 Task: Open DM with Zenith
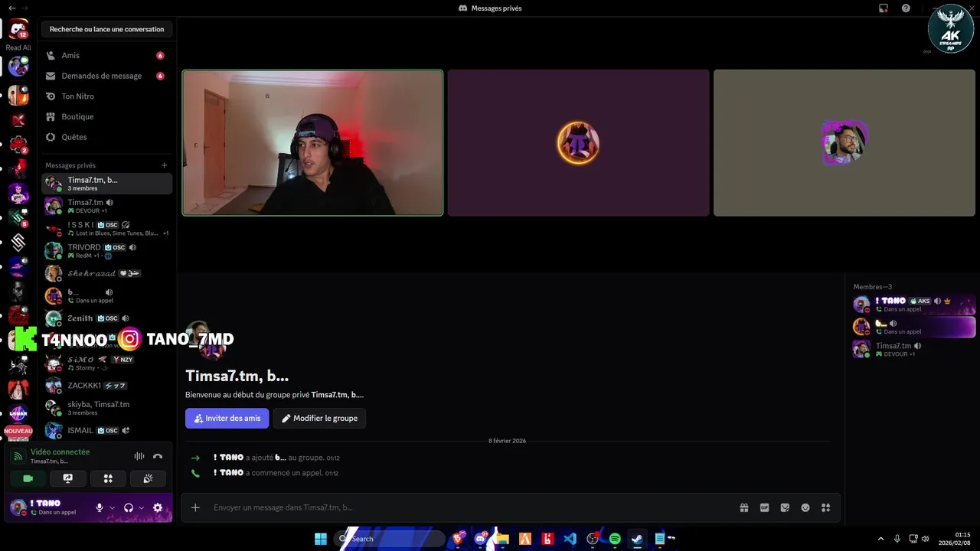pos(106,318)
